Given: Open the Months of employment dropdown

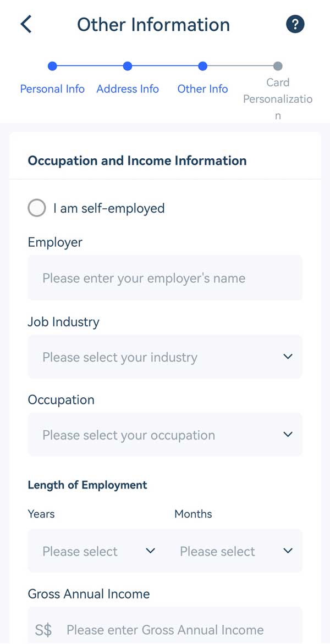Looking at the screenshot, I should pos(235,551).
